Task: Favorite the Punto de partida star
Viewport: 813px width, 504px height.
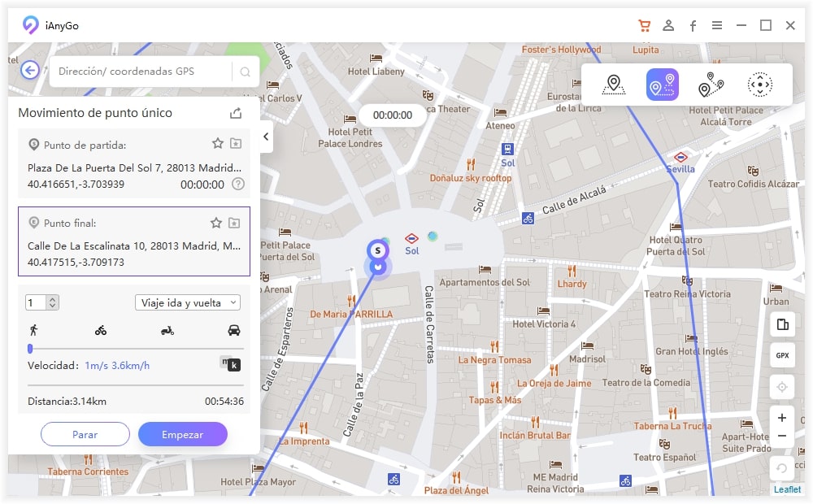Action: click(x=218, y=144)
